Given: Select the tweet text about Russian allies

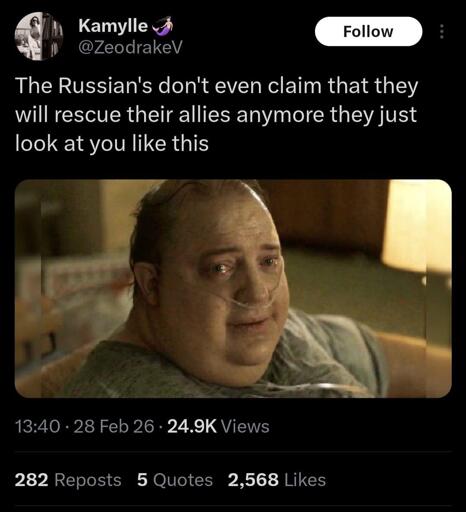Looking at the screenshot, I should pyautogui.click(x=216, y=114).
